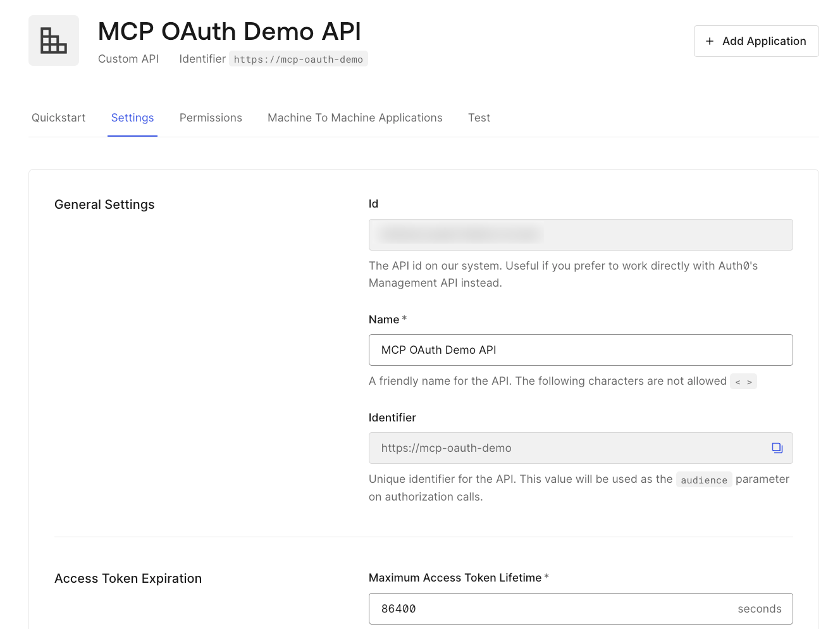Image resolution: width=840 pixels, height=629 pixels.
Task: Click the plus icon beside Add Application
Action: [710, 41]
